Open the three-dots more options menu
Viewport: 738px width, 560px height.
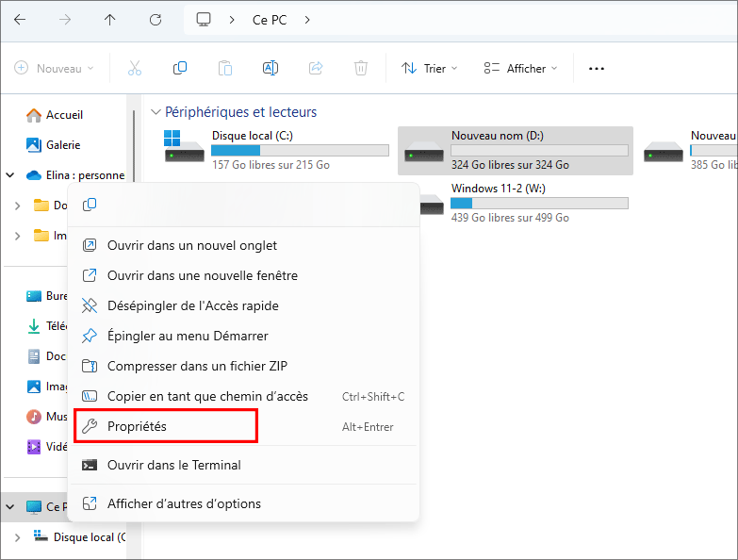click(596, 68)
